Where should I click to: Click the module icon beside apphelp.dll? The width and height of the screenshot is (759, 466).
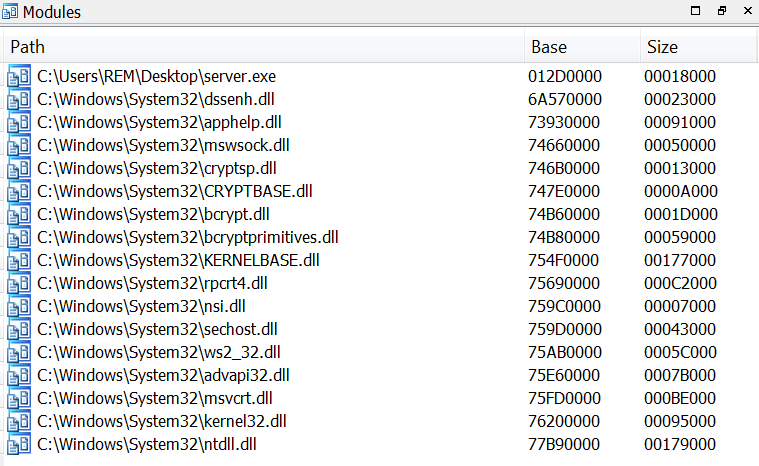[x=19, y=122]
